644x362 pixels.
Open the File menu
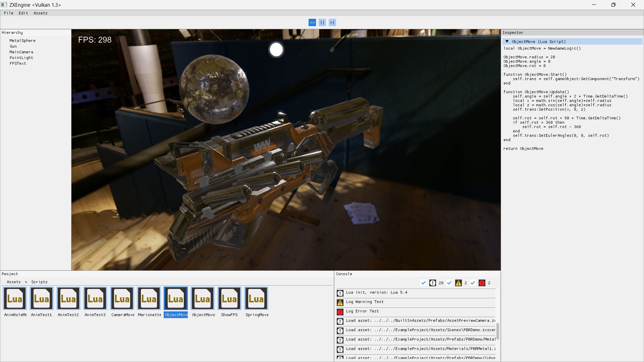pos(9,13)
